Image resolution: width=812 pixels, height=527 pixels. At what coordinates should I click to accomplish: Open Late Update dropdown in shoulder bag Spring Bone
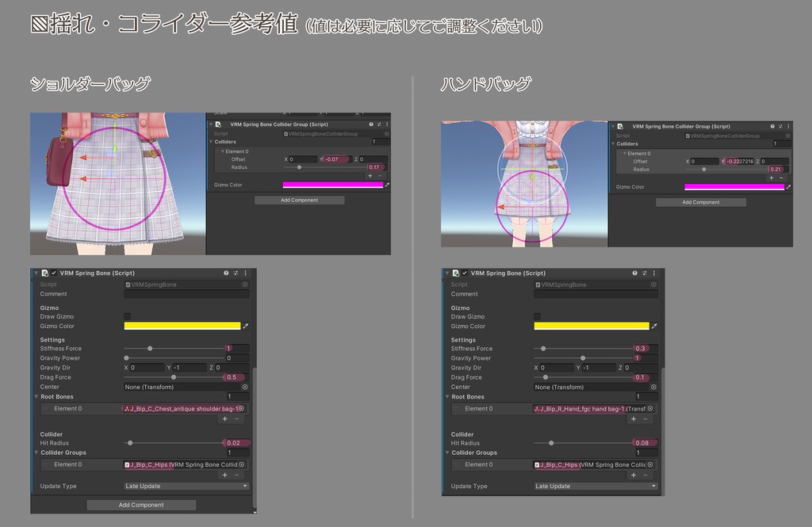click(186, 486)
